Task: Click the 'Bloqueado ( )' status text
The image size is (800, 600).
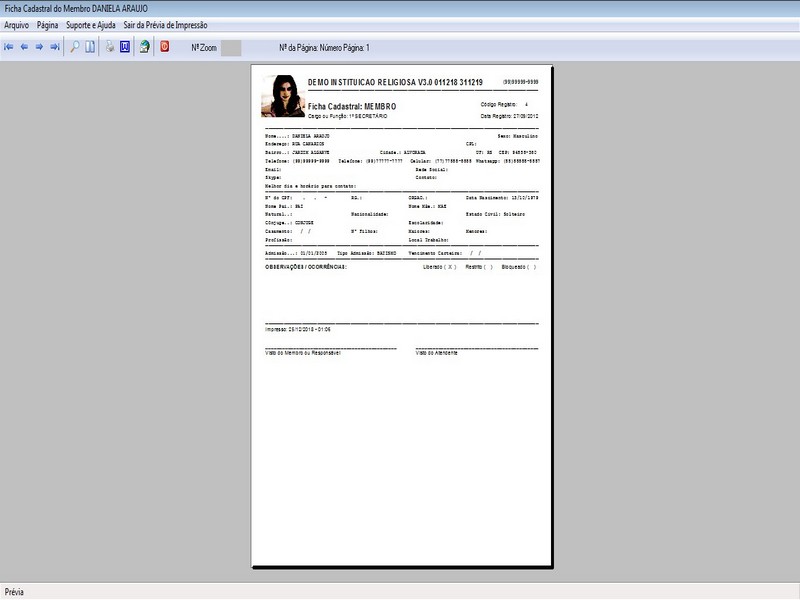Action: tap(519, 267)
